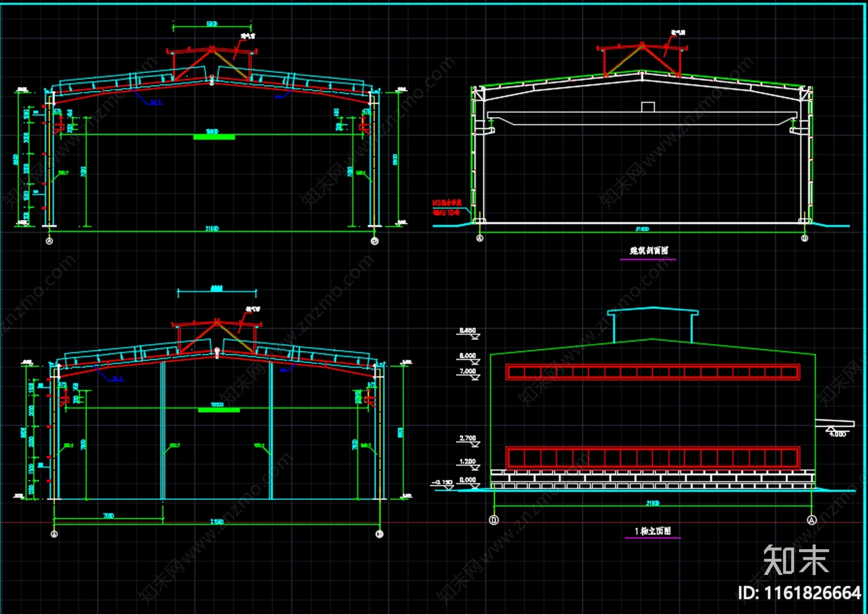Select the 21000 span dimension under the elevation
The height and width of the screenshot is (614, 868).
click(x=653, y=503)
